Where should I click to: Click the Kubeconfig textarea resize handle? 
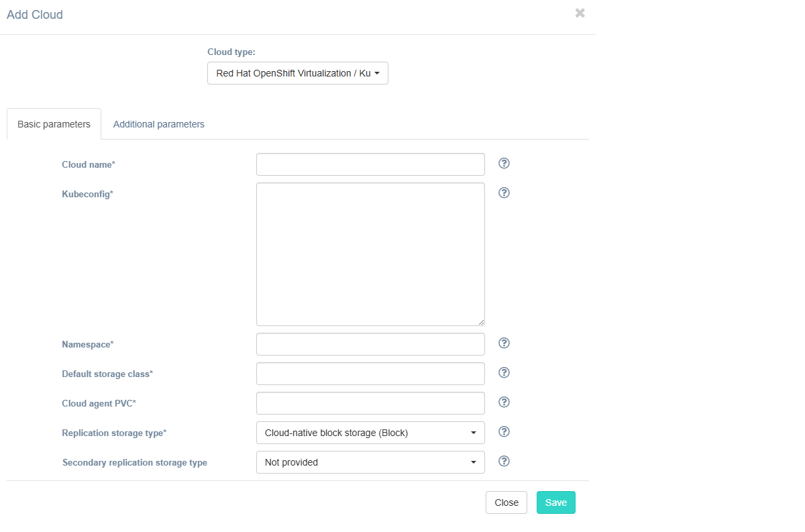[481, 322]
